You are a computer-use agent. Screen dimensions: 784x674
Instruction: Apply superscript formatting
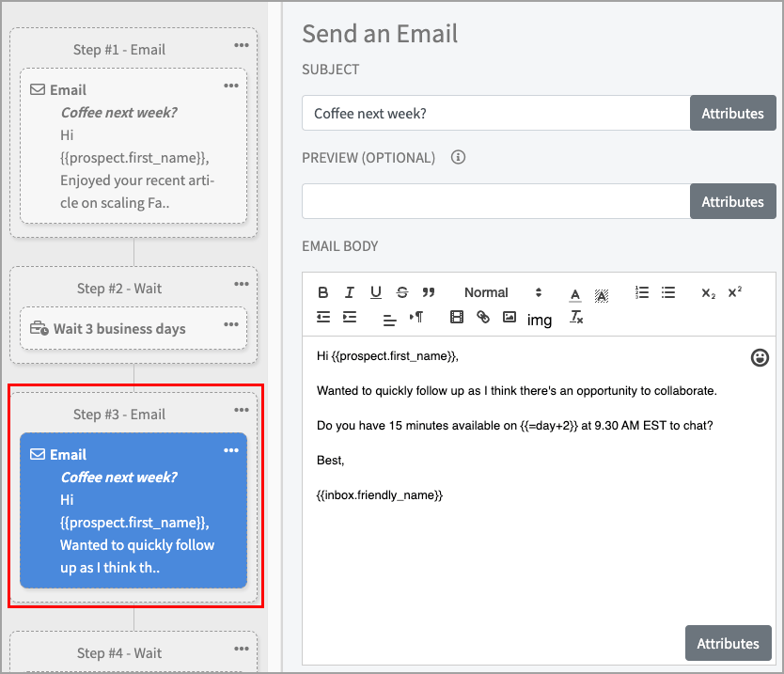tap(735, 292)
